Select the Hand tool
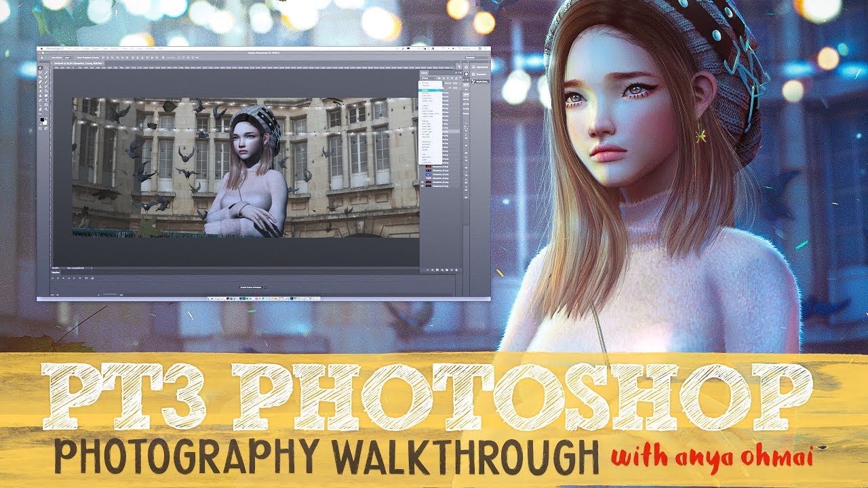 click(40, 109)
